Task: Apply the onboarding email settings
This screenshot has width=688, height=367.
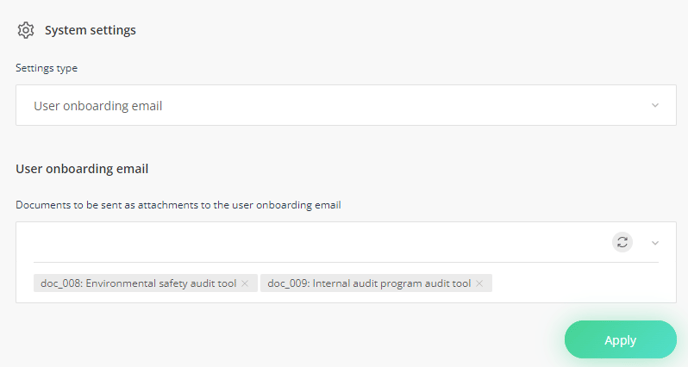Action: click(x=620, y=339)
